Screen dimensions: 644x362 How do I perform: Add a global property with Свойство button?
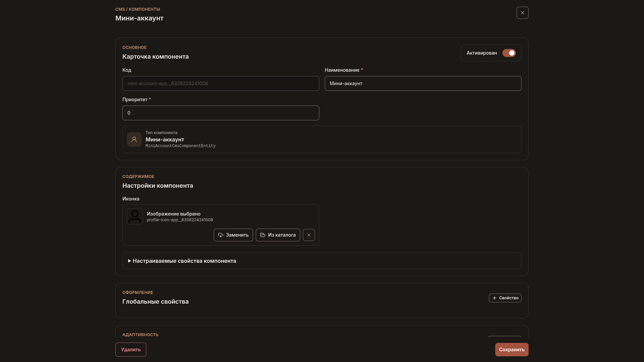(x=505, y=298)
